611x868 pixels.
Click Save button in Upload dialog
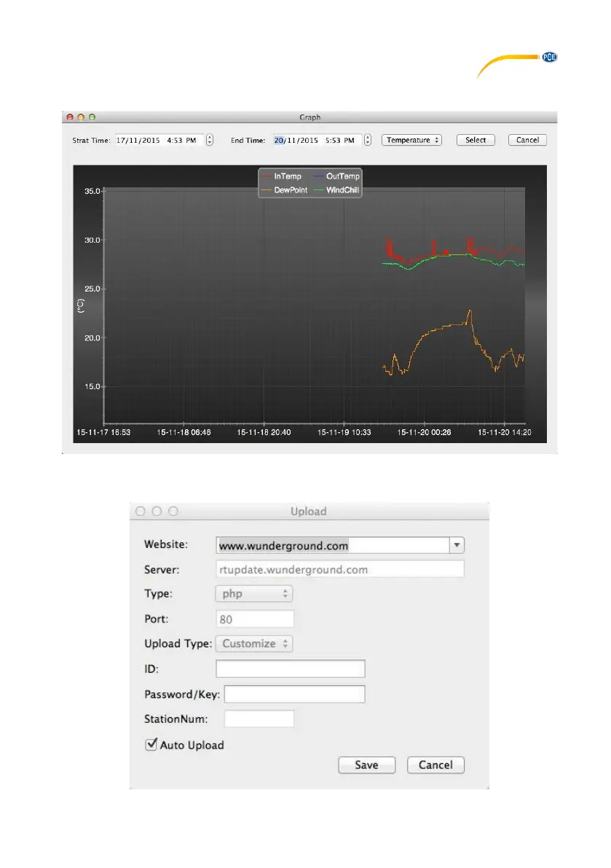pyautogui.click(x=366, y=765)
